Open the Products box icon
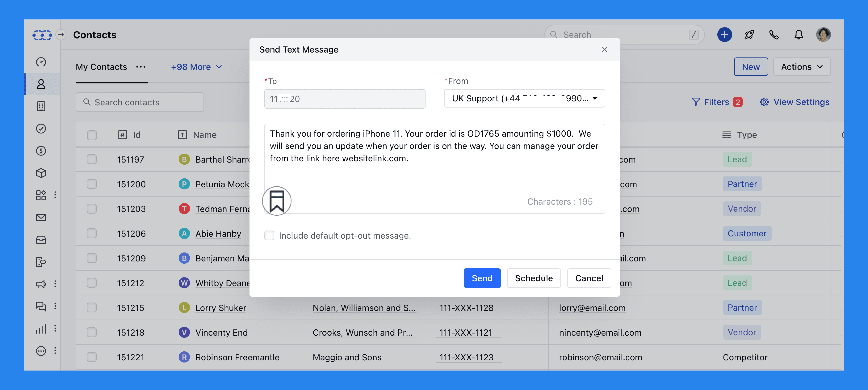Screen dimensions: 868x390 [41, 173]
